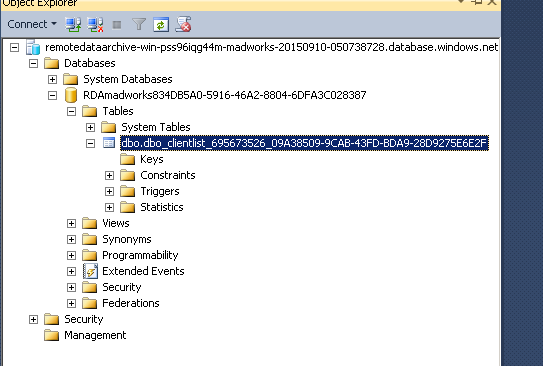The image size is (543, 366).
Task: Expand System Tables node
Action: [x=90, y=127]
